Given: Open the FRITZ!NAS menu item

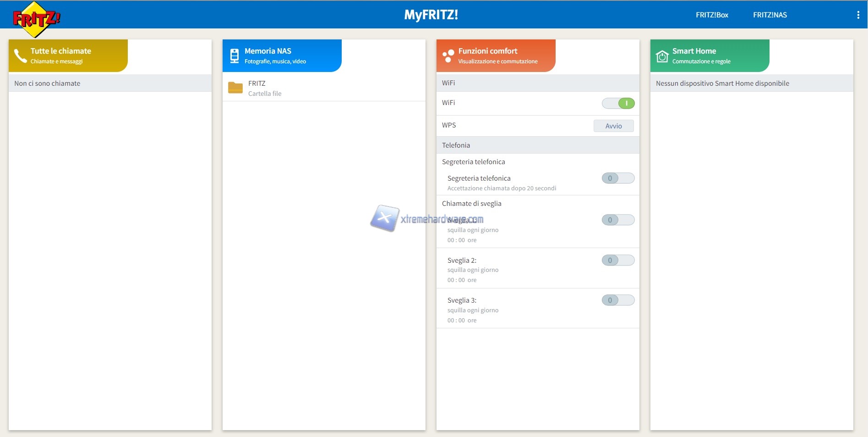Looking at the screenshot, I should coord(770,15).
